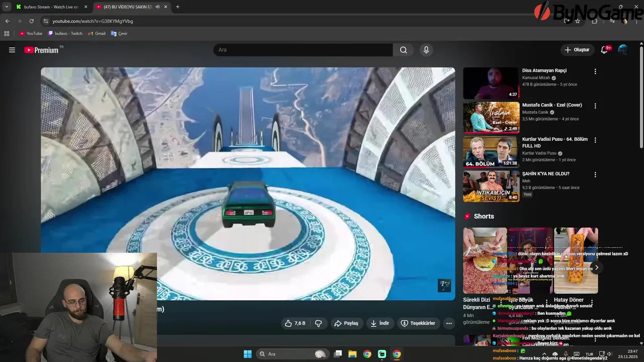Bookmark this page with the star icon

tap(578, 21)
